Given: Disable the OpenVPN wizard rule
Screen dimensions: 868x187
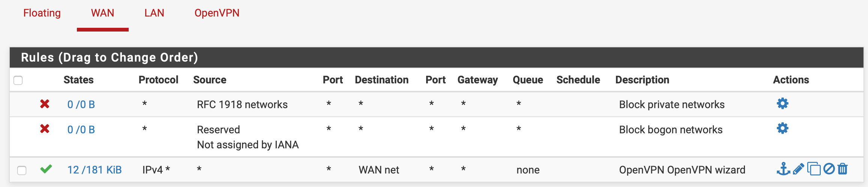Looking at the screenshot, I should point(829,169).
